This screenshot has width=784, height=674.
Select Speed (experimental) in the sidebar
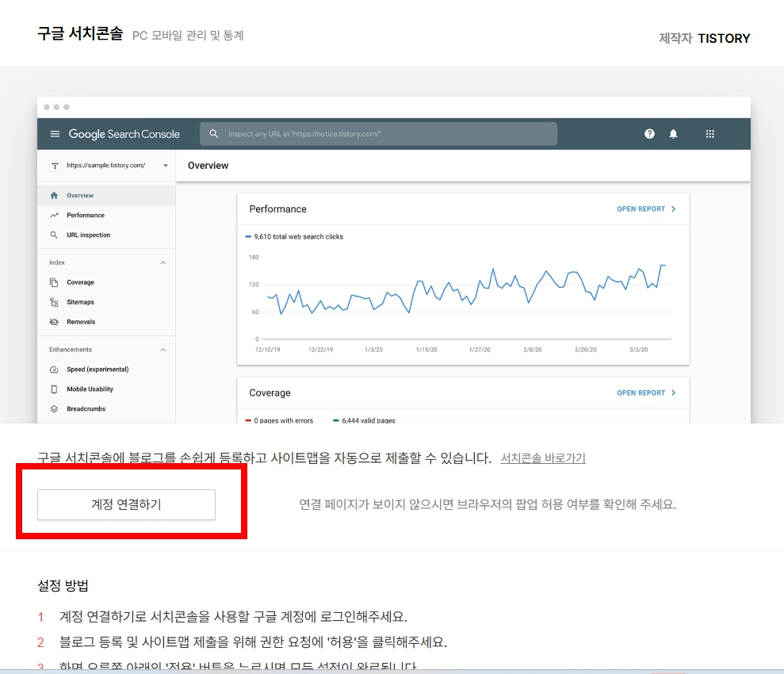[106, 370]
